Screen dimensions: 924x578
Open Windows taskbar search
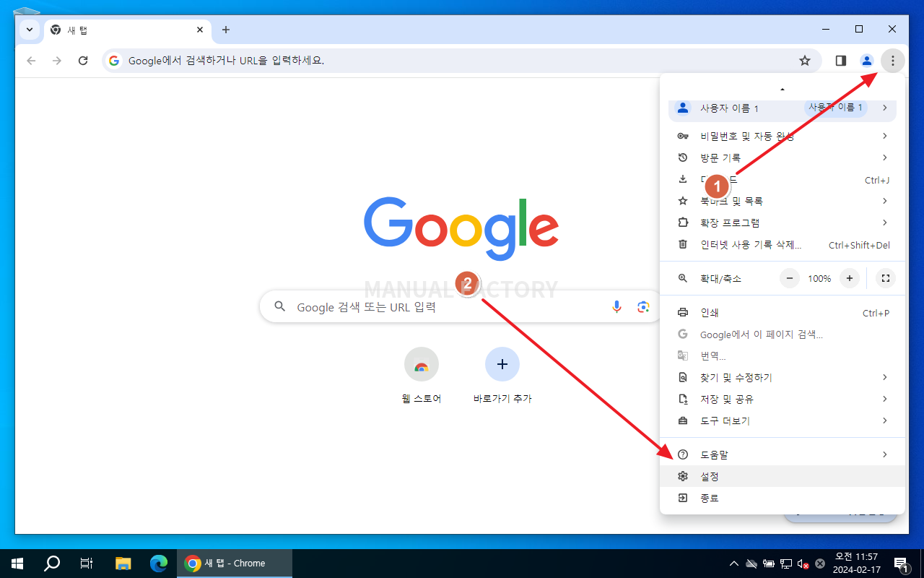(52, 564)
